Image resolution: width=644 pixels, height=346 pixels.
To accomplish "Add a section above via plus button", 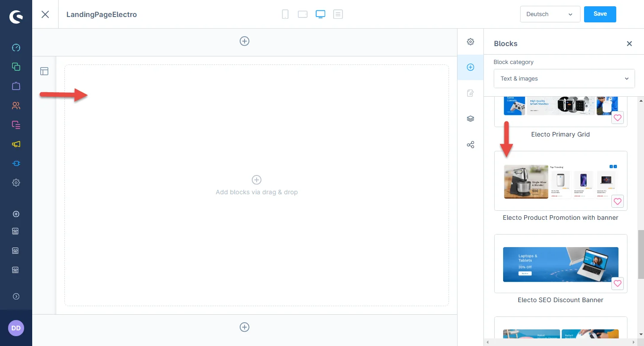I will coord(245,41).
